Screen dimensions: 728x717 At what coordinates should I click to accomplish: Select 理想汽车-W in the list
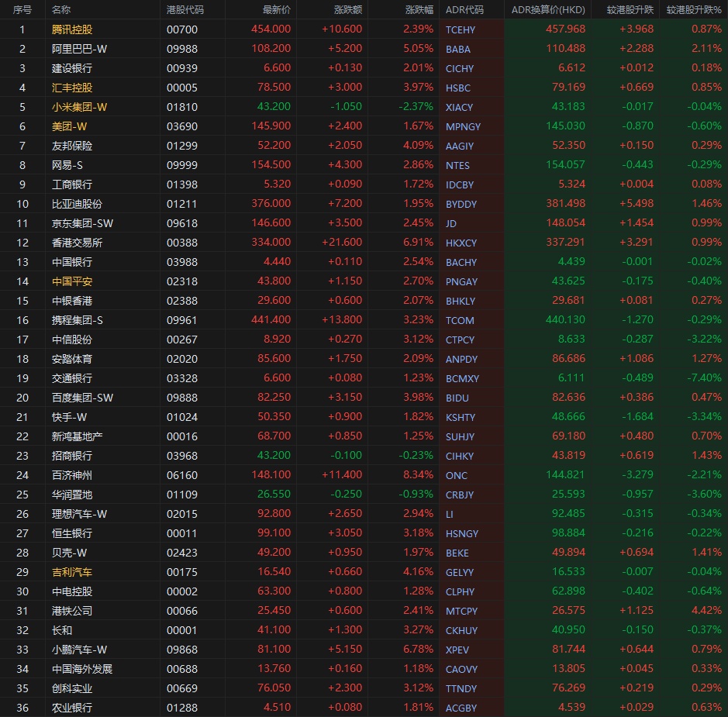click(79, 514)
